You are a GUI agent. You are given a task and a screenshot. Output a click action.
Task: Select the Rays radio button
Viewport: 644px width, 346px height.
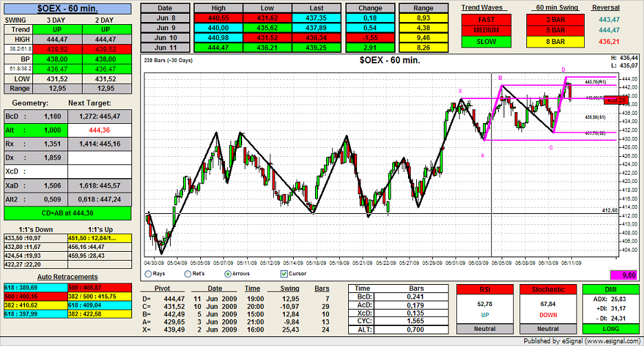pyautogui.click(x=149, y=273)
